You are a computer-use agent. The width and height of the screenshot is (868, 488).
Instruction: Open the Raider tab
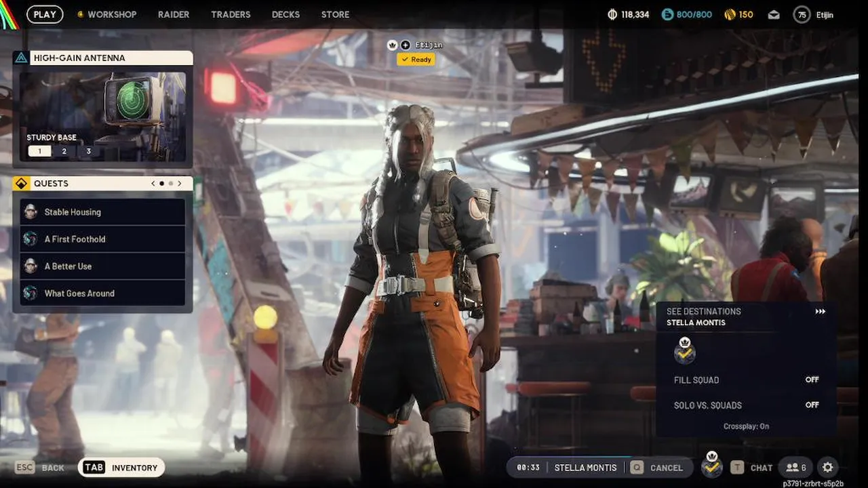(174, 14)
